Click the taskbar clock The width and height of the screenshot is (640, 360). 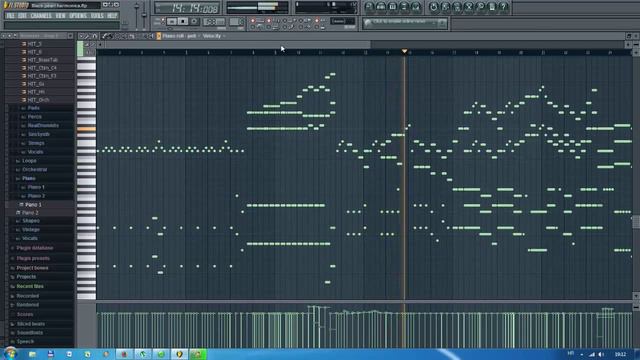tap(620, 354)
